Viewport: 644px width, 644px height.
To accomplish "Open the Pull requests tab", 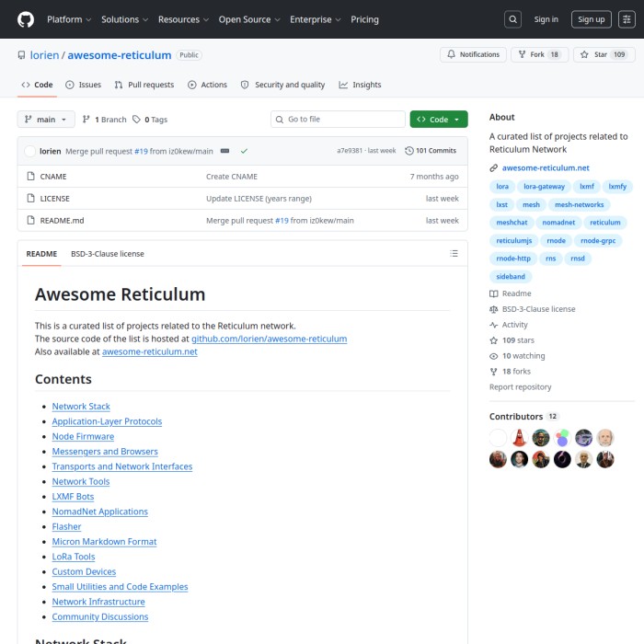I will (x=144, y=85).
